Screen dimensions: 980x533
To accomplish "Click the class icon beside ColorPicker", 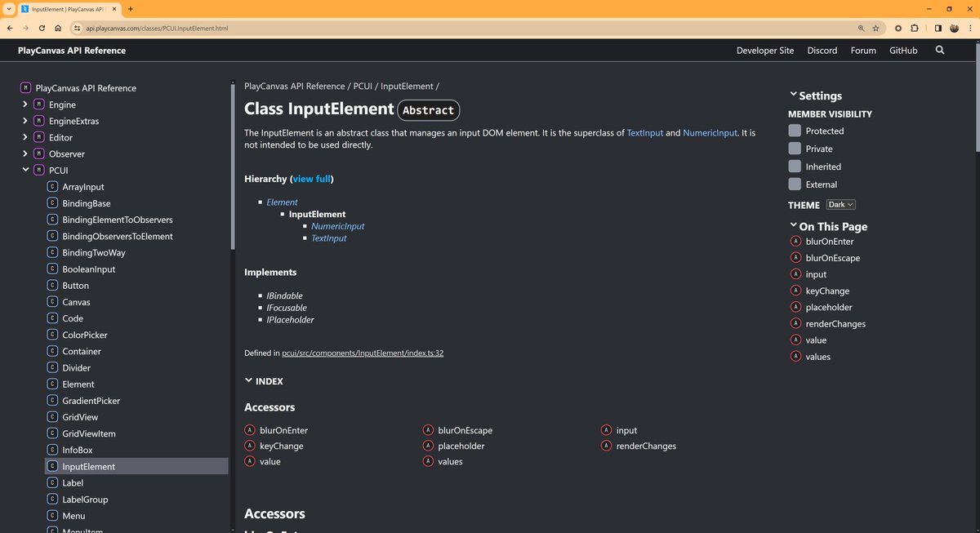I will (x=52, y=335).
